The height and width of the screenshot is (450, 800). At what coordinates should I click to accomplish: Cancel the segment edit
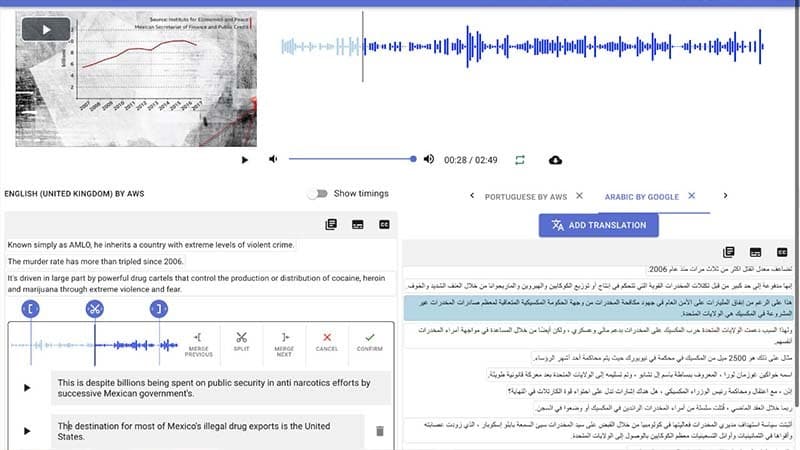tap(327, 344)
